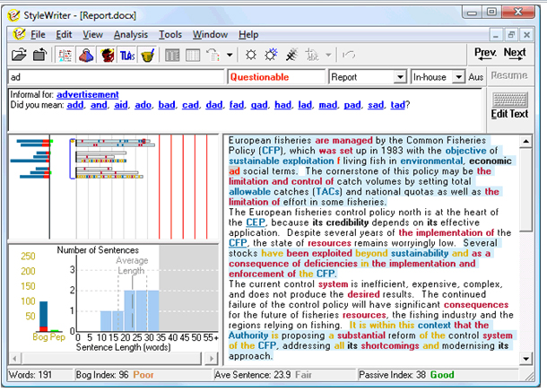Open the Tools menu
The height and width of the screenshot is (392, 547).
point(170,34)
